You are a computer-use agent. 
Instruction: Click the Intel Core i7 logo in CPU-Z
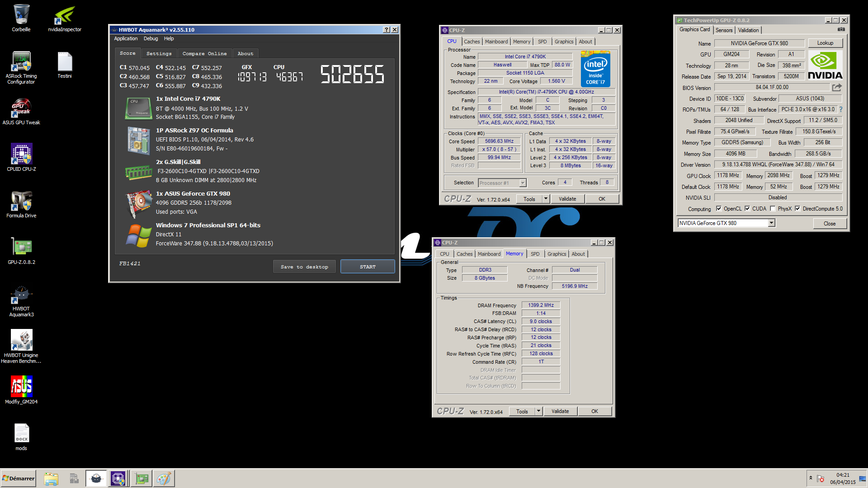coord(595,69)
